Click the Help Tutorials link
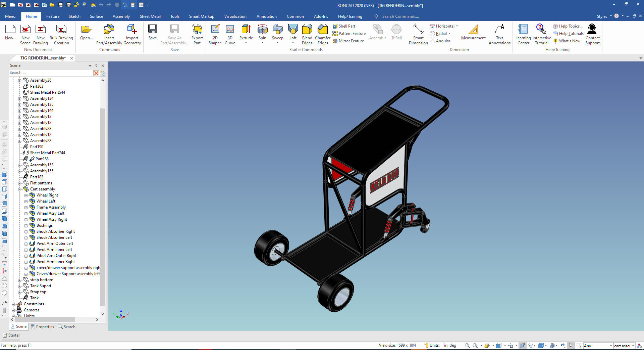644x350 pixels. tap(571, 34)
